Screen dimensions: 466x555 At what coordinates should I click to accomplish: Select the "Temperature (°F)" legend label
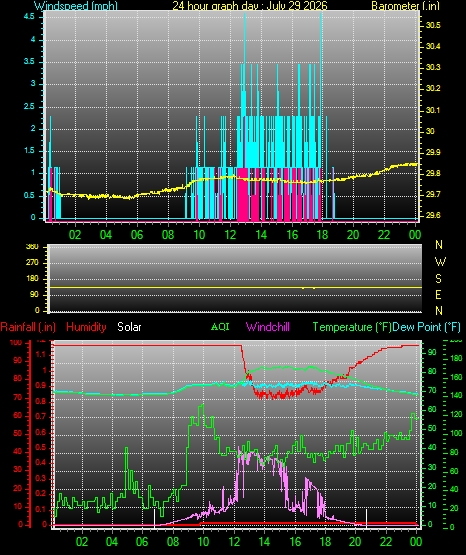[x=352, y=327]
